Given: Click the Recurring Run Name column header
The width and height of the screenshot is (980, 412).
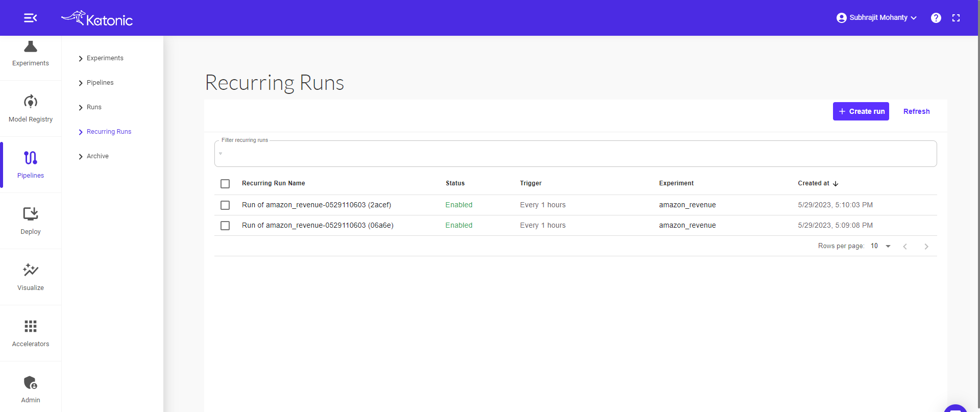Looking at the screenshot, I should click(273, 183).
